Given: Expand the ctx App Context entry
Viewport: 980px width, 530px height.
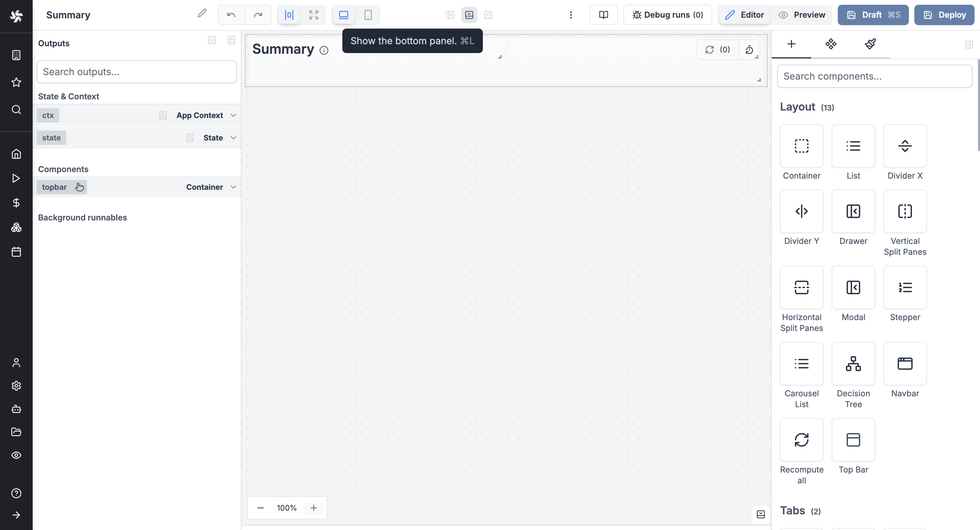Looking at the screenshot, I should tap(233, 115).
